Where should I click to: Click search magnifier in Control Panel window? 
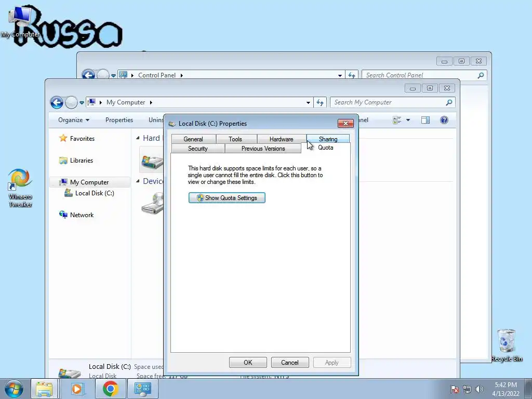[x=481, y=75]
